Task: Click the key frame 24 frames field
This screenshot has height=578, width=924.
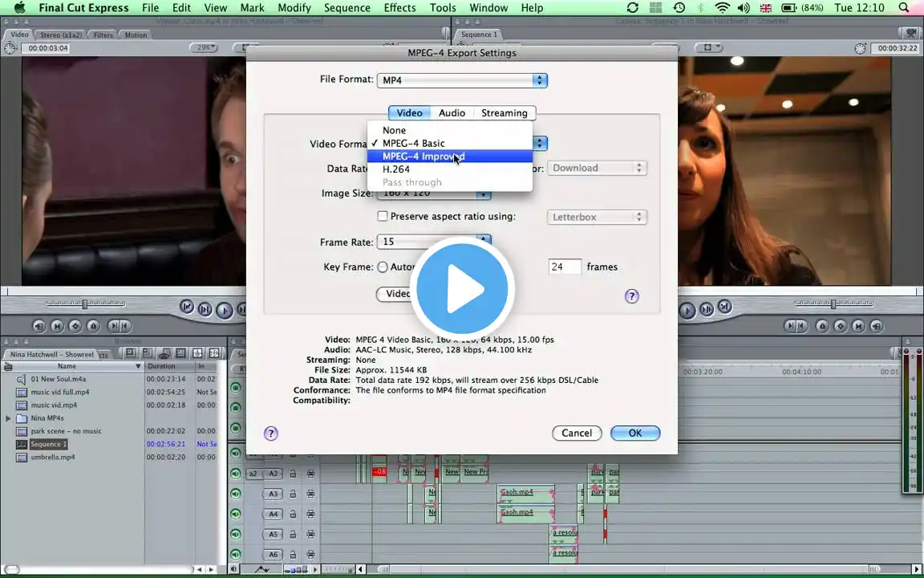Action: (x=565, y=267)
